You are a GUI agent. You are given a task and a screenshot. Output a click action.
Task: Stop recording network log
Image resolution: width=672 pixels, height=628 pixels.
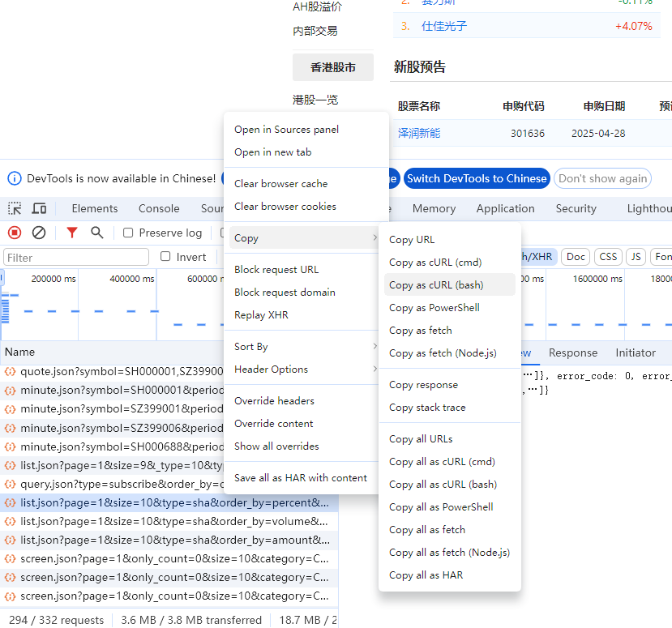pos(15,233)
